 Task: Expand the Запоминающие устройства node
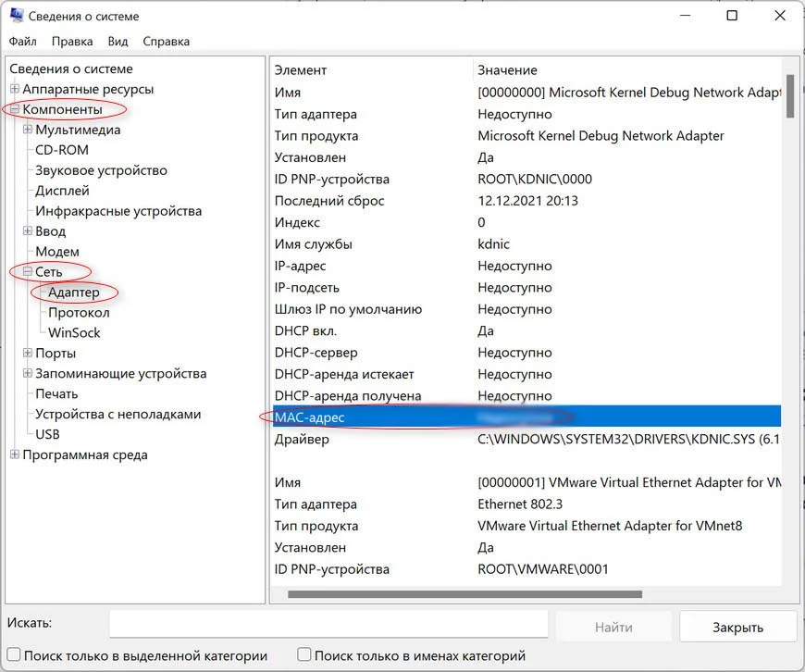coord(28,374)
